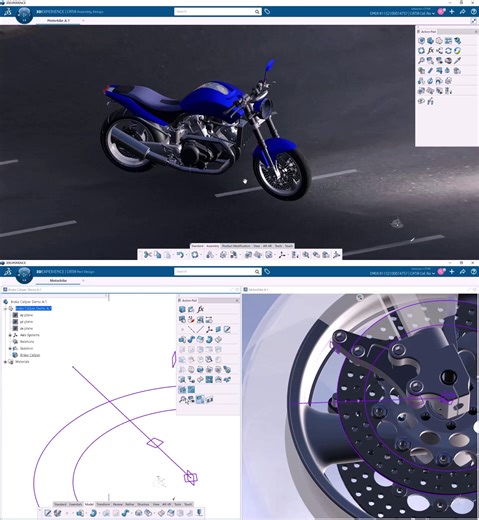Image resolution: width=479 pixels, height=520 pixels.
Task: Click the magnifier icon in assembly bottom toolbar
Action: click(x=306, y=255)
